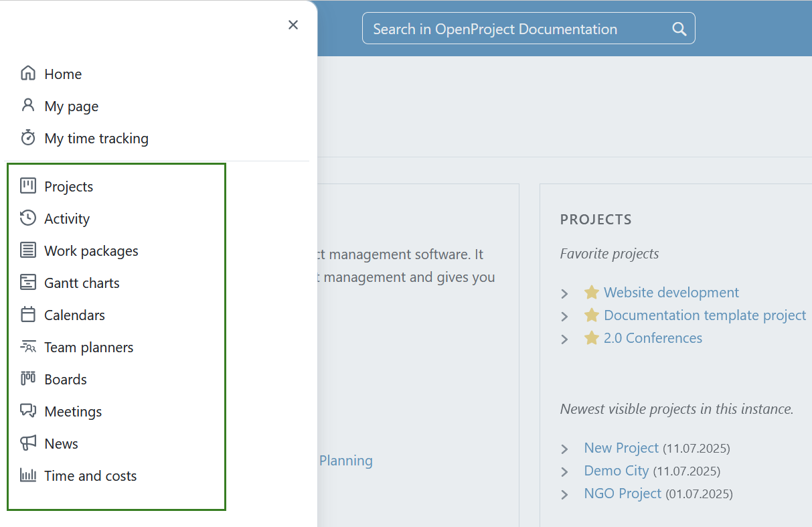Open the Boards icon

(x=27, y=378)
